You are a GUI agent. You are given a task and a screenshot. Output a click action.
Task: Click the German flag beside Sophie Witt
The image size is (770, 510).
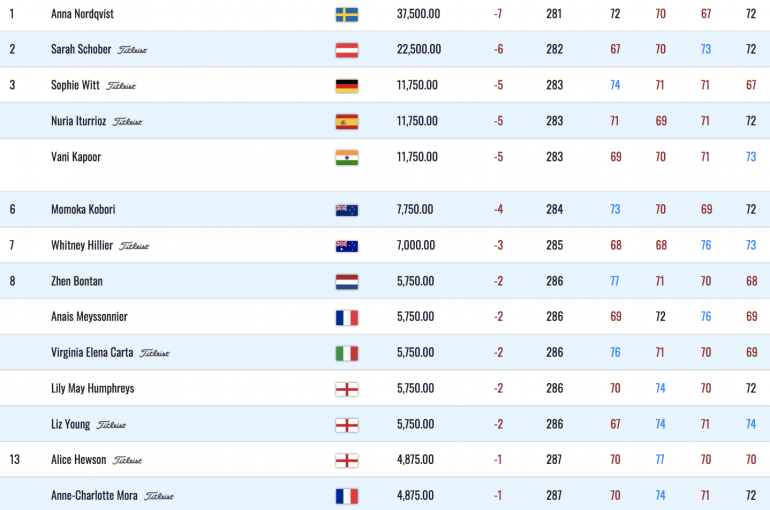[347, 86]
